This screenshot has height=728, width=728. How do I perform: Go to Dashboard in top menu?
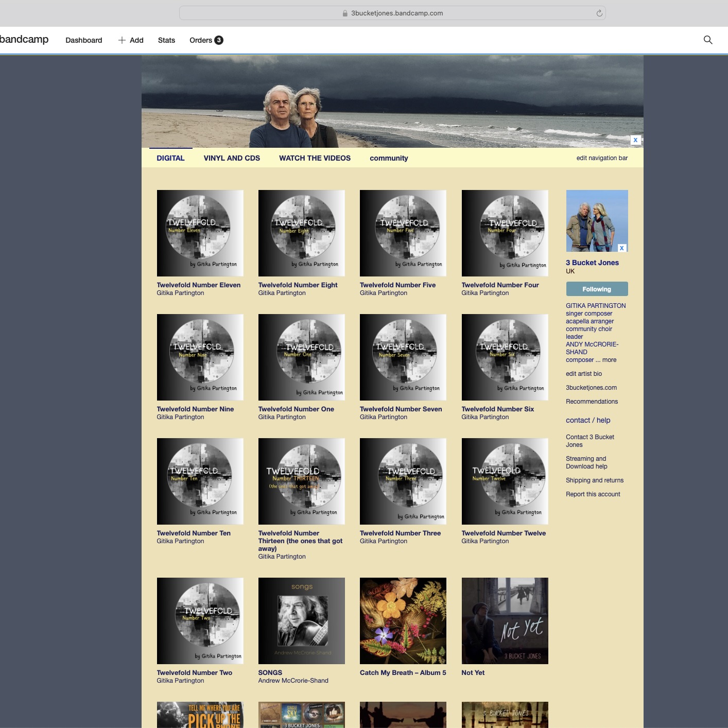pos(83,40)
